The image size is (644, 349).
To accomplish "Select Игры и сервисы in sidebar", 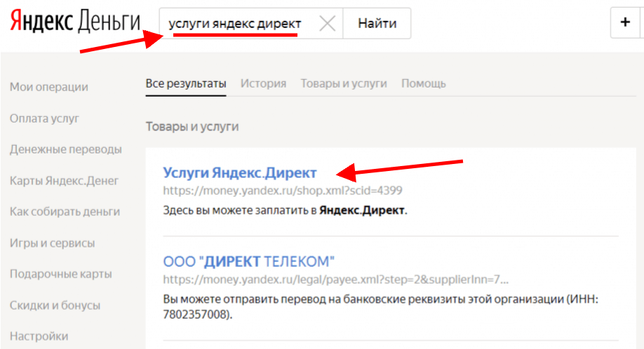I will pyautogui.click(x=52, y=242).
